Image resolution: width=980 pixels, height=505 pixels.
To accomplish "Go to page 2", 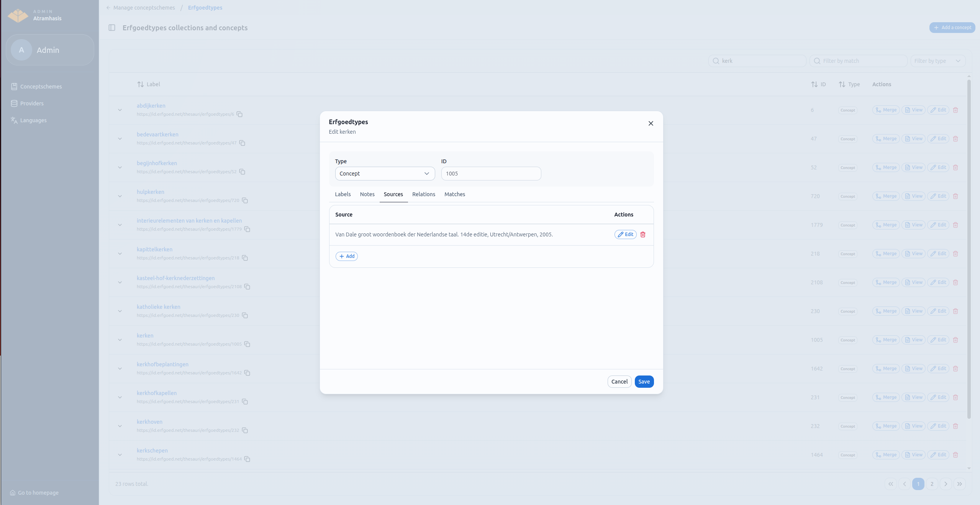I will point(932,484).
